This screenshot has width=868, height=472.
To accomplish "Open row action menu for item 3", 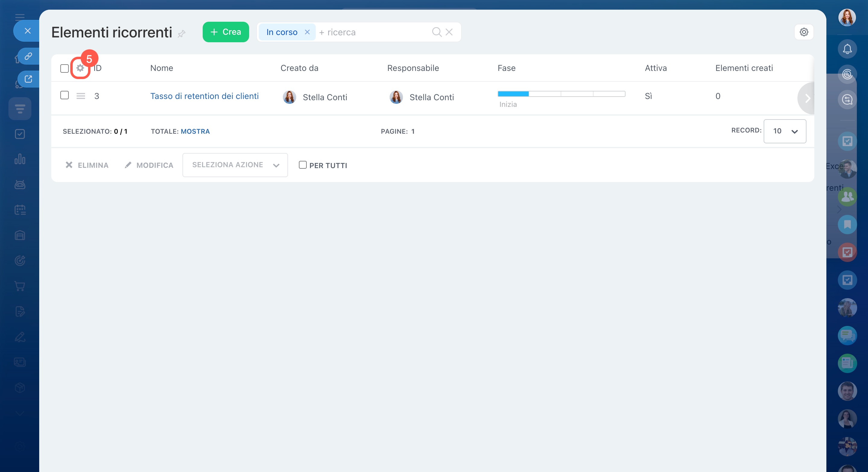I will pos(81,96).
